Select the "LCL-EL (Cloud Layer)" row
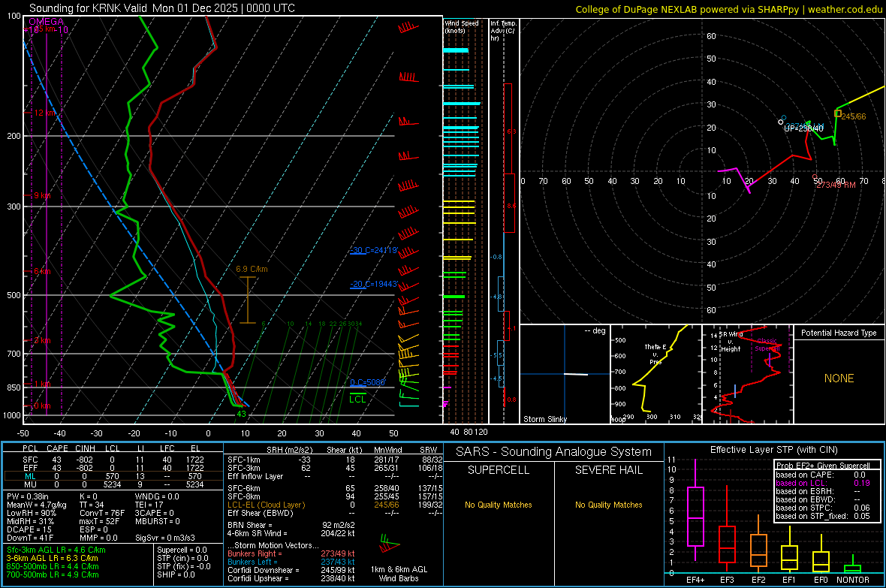The image size is (886, 588). point(333,505)
